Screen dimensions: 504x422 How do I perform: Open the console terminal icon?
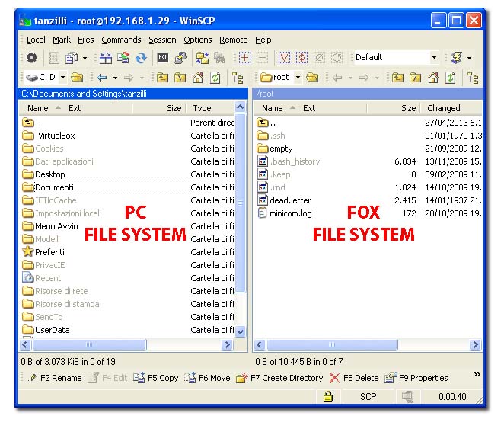coord(163,58)
